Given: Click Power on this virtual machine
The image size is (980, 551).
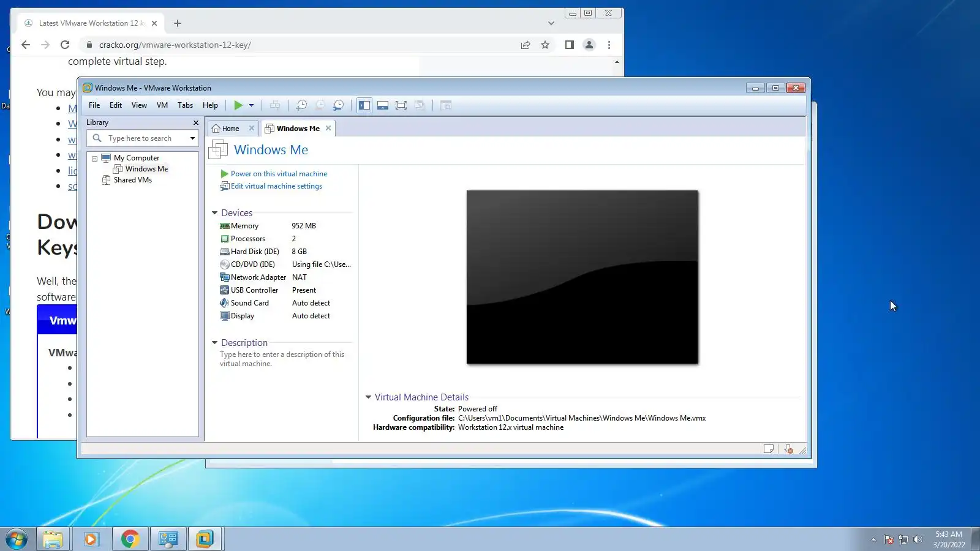Looking at the screenshot, I should coord(279,174).
